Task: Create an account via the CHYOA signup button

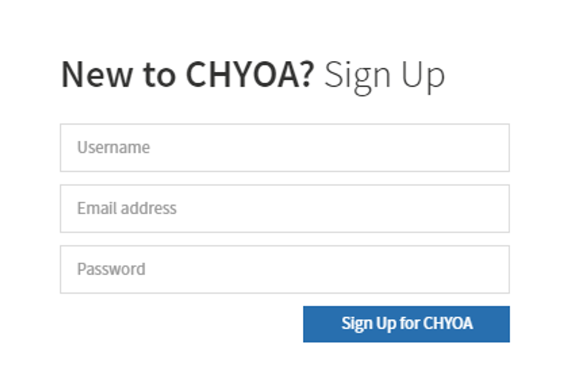Action: point(407,324)
